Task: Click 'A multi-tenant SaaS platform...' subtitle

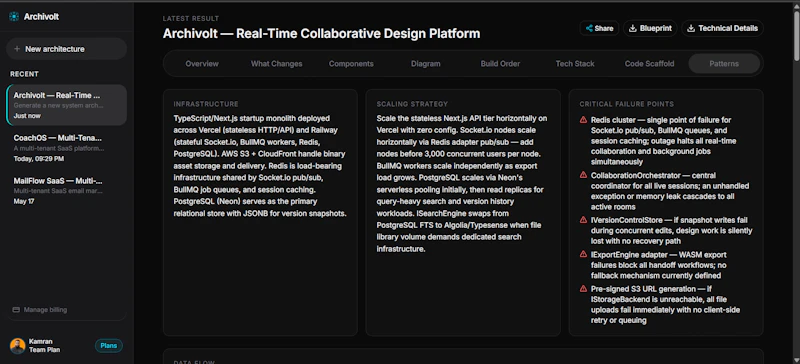Action: point(59,149)
